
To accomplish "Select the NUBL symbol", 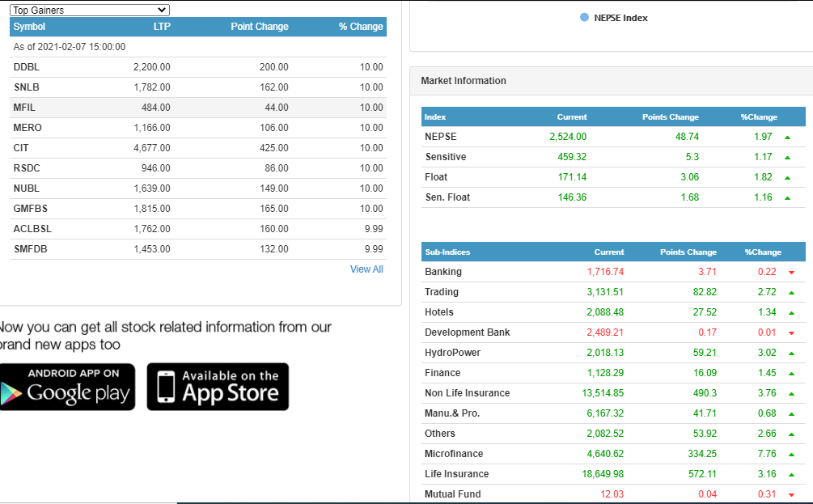I will coord(27,188).
